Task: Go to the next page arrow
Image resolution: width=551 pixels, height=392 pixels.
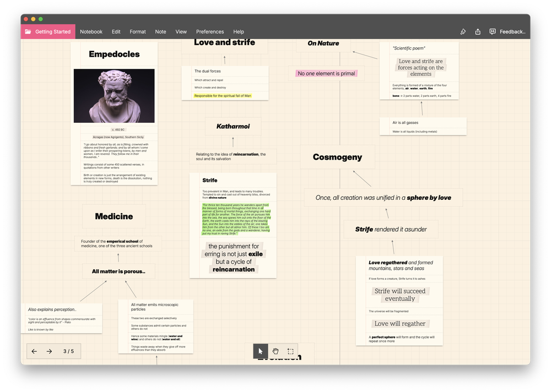Action: 49,351
